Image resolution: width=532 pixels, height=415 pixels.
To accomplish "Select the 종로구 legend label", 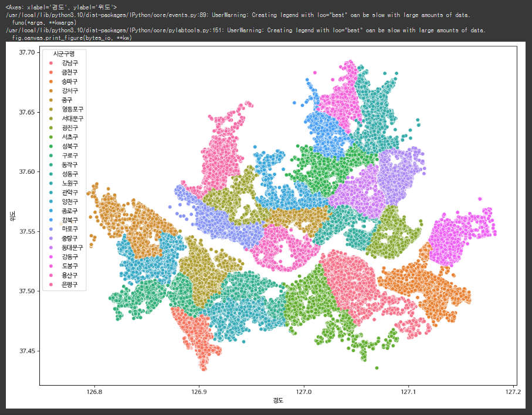I will (x=70, y=211).
